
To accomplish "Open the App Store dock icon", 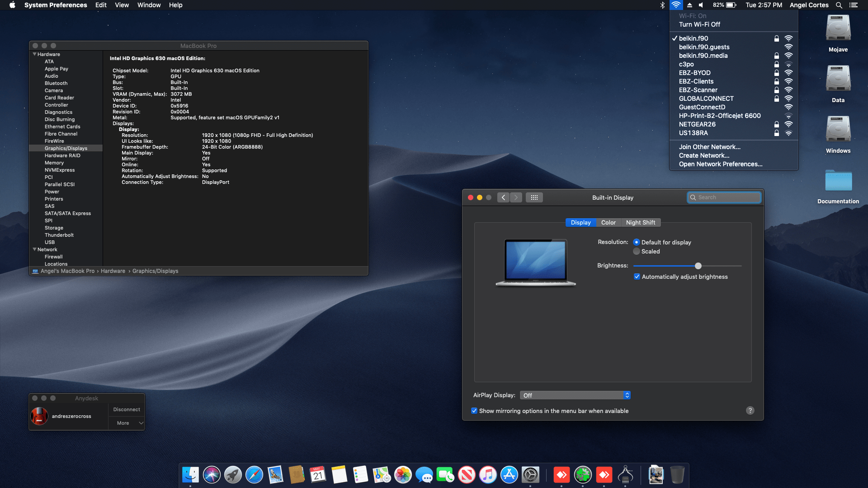I will tap(509, 475).
